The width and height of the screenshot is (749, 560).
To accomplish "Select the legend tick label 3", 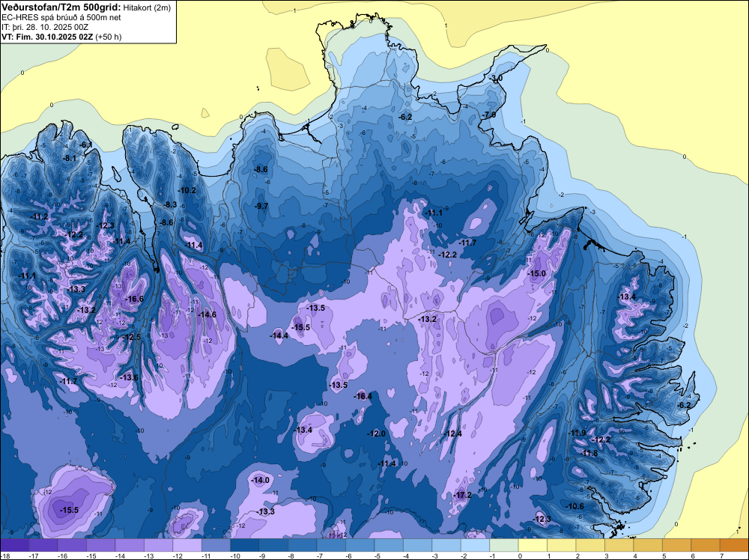I will 607,556.
